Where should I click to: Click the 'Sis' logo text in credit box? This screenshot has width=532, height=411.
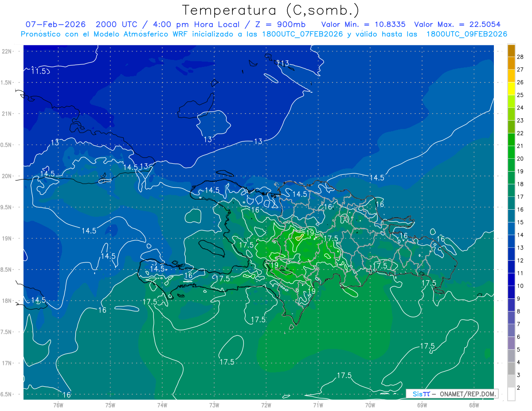click(x=417, y=394)
